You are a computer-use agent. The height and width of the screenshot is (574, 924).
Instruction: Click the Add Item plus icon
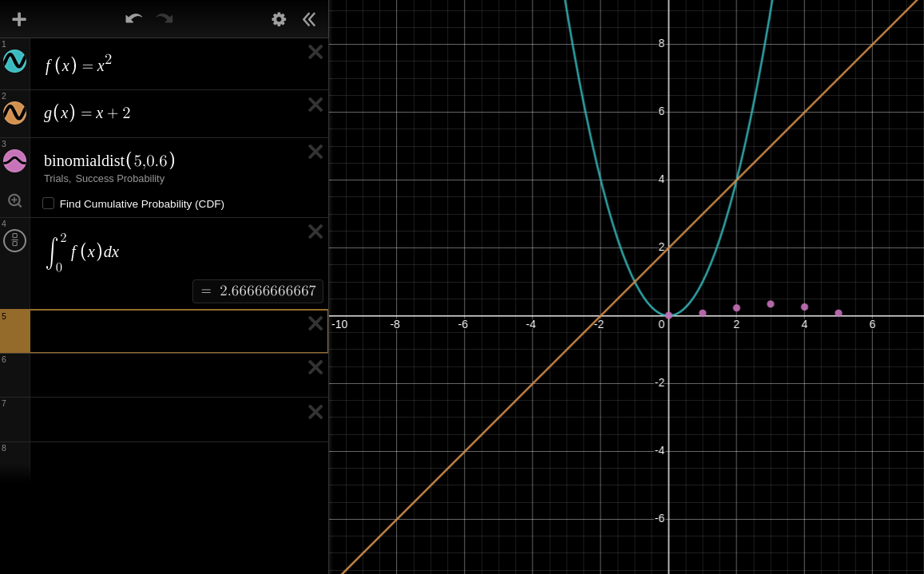tap(19, 19)
